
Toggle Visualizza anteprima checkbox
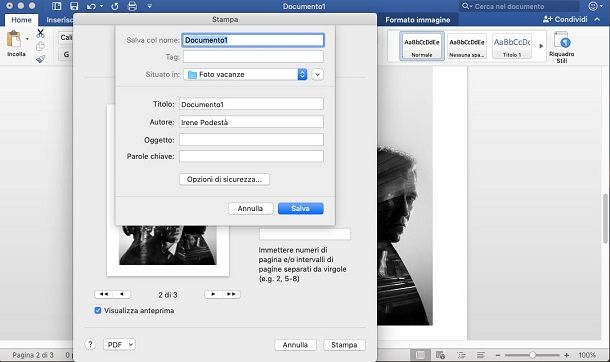coord(98,310)
